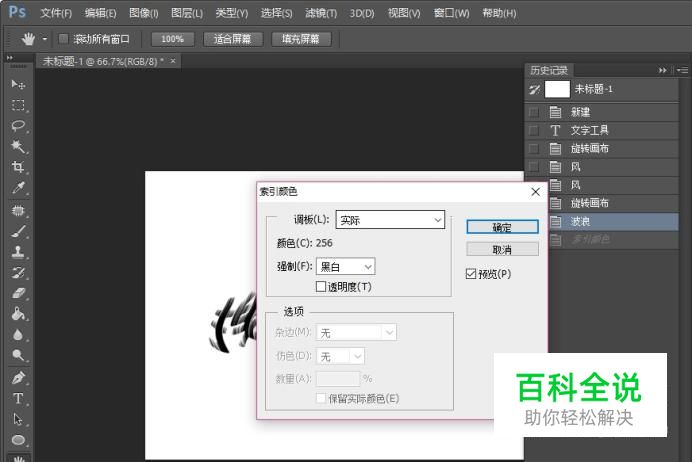Click the 100% zoom button
Screen dimensions: 692x462
point(173,39)
